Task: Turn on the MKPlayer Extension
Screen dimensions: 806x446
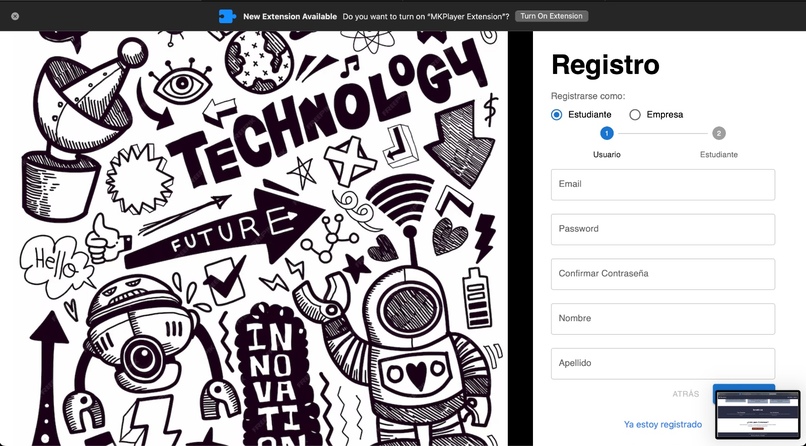Action: point(551,16)
